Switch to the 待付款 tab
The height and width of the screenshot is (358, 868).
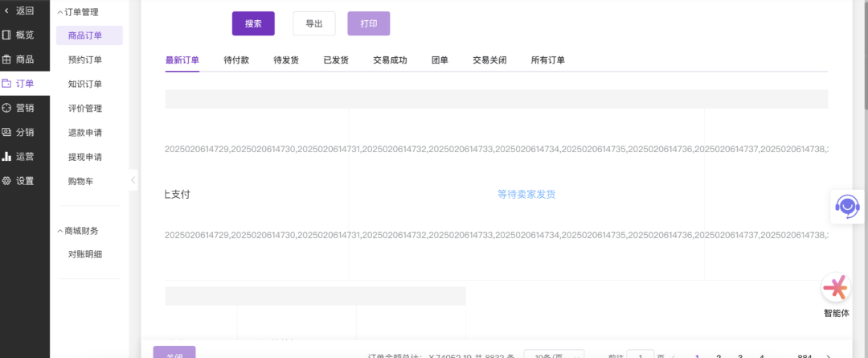point(236,60)
